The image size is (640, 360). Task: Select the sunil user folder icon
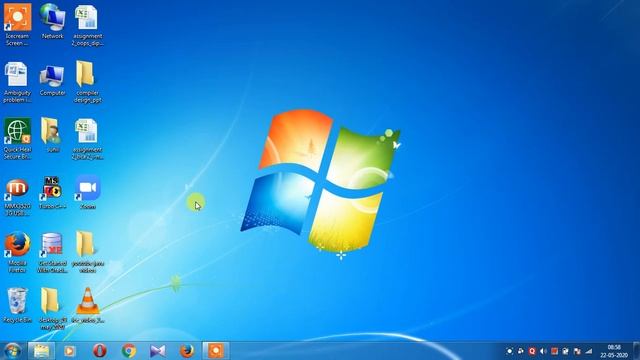(52, 136)
